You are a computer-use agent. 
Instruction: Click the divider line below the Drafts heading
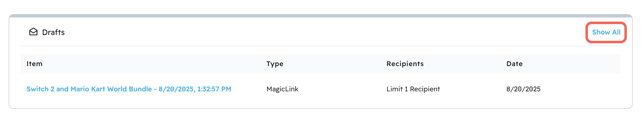tap(320, 46)
